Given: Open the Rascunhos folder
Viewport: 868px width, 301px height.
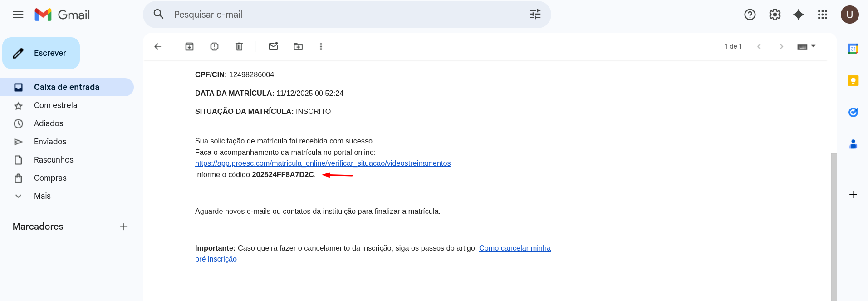Looking at the screenshot, I should (x=54, y=160).
